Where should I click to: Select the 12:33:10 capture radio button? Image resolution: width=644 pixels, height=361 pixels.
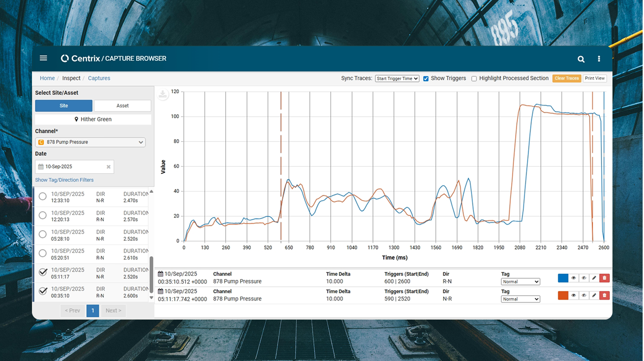(x=42, y=196)
